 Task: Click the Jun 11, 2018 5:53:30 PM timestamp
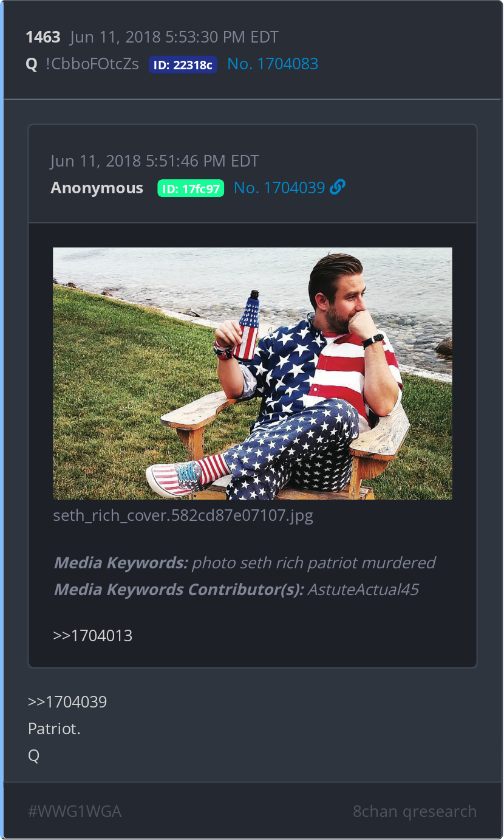(x=174, y=37)
